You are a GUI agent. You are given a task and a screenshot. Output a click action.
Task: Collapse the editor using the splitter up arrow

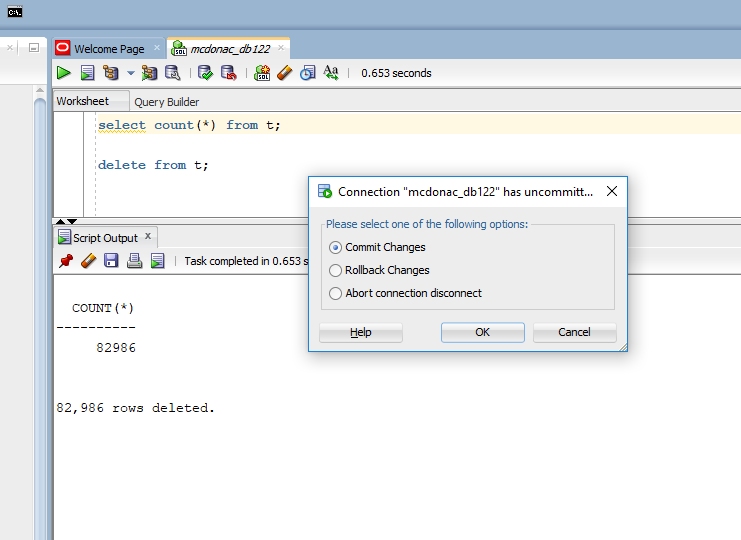59,221
